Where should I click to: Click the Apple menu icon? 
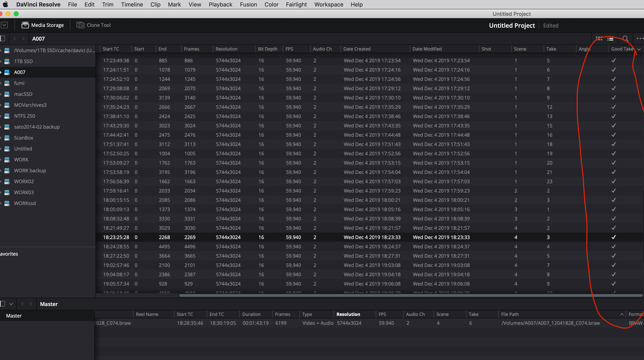[x=5, y=4]
